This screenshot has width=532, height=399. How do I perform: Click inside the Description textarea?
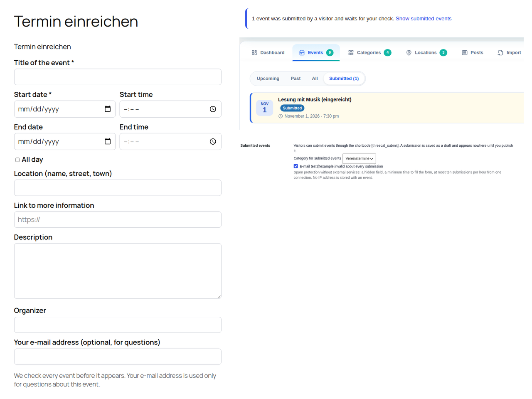118,271
